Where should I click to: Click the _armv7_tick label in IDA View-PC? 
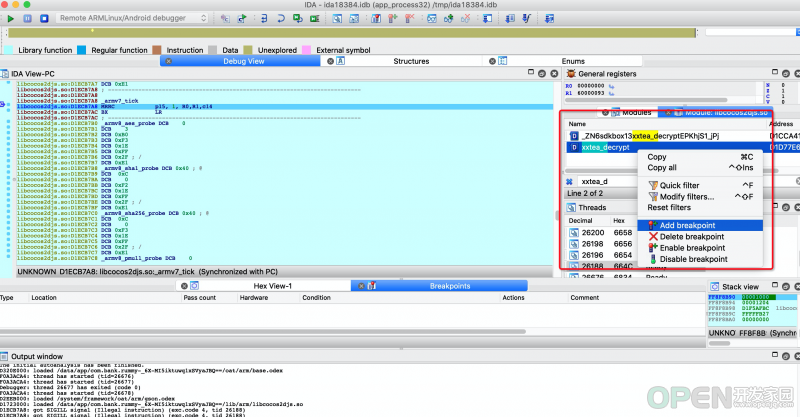click(121, 101)
